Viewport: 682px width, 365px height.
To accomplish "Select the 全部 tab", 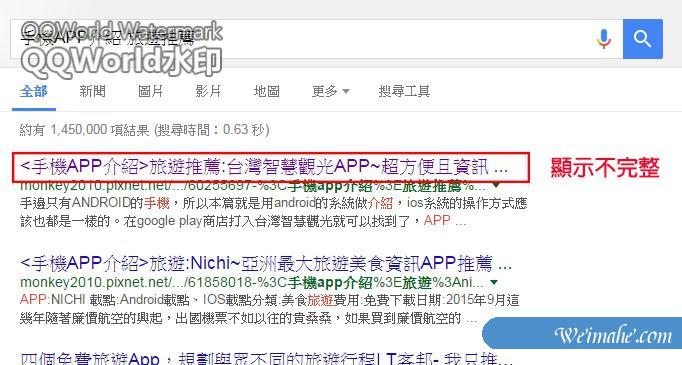I will (x=33, y=91).
